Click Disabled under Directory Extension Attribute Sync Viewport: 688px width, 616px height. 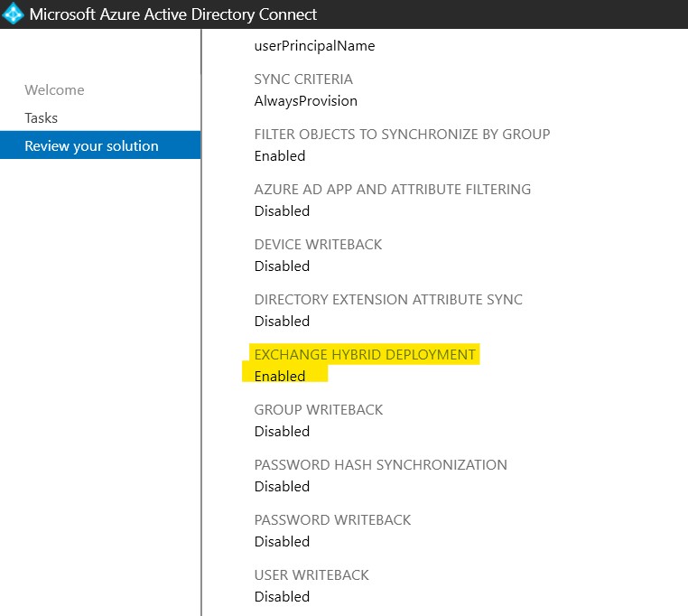[x=282, y=322]
